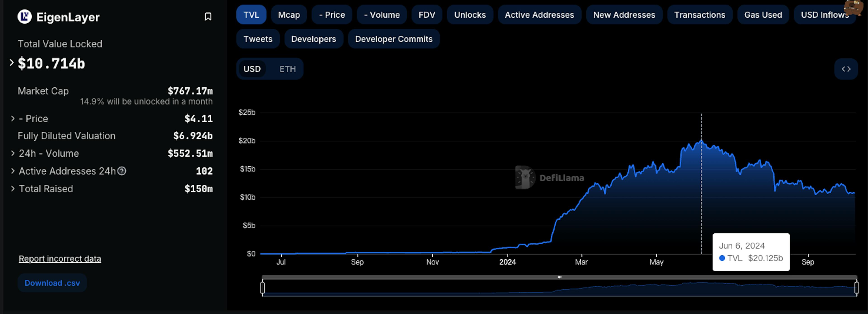Screen dimensions: 868x314
Task: Toggle the Unlocks chart metric
Action: 470,15
